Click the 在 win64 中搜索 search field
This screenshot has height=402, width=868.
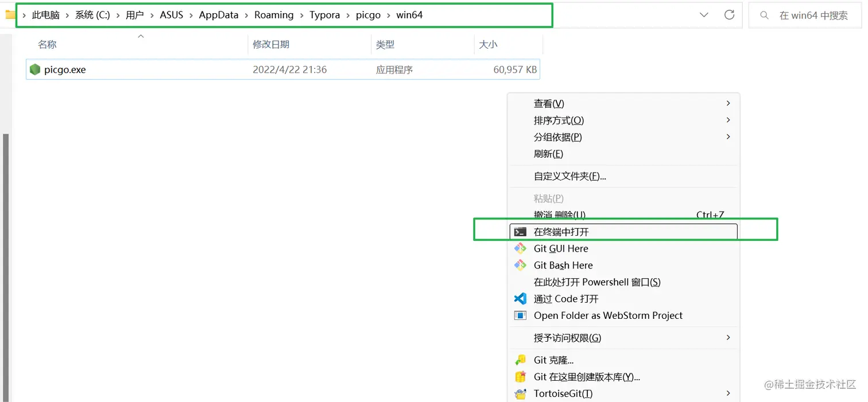coord(805,15)
